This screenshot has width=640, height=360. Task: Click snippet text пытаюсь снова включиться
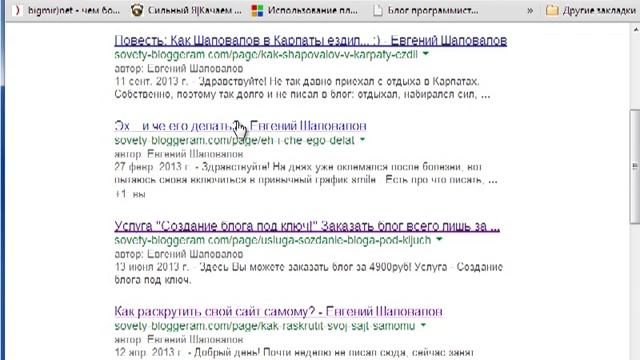coord(179,180)
